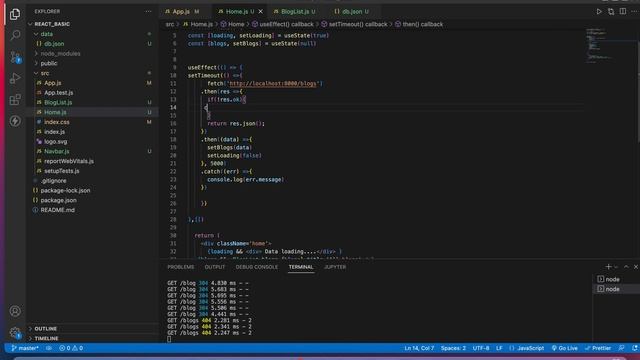
Task: Open the Run and Debug view
Action: (15, 78)
